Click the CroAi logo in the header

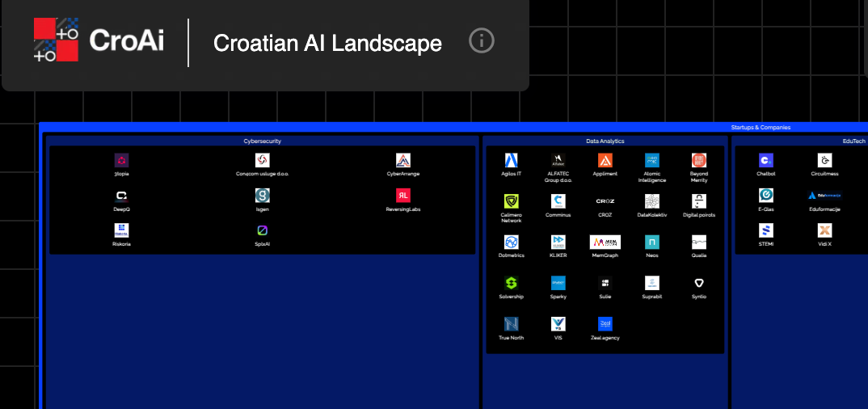tap(99, 40)
